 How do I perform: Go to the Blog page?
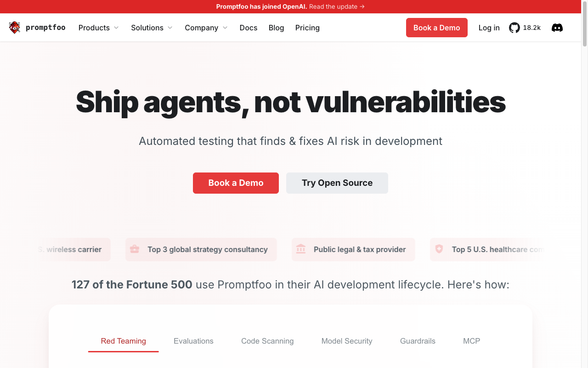[276, 28]
